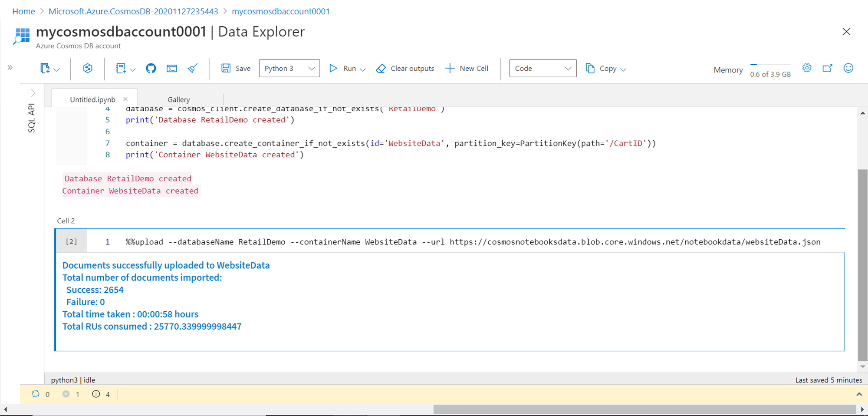868x416 pixels.
Task: Expand the notification console with up chevron
Action: (x=859, y=394)
